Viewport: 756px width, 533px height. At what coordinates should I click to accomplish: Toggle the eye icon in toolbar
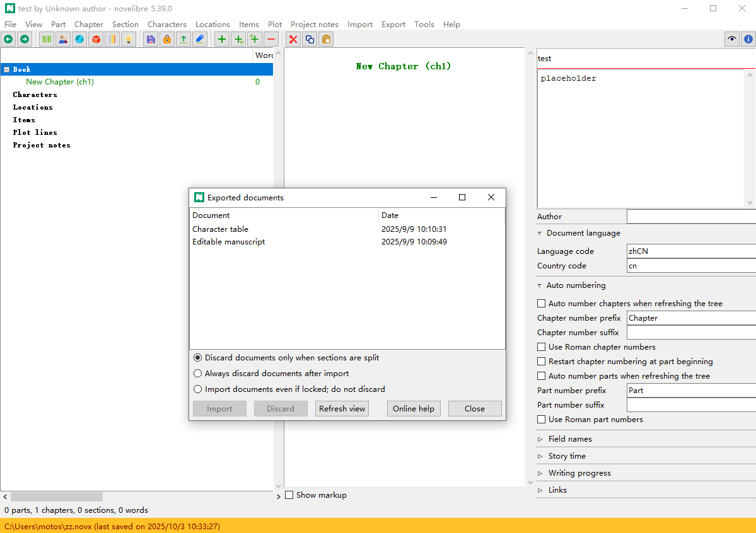tap(732, 40)
